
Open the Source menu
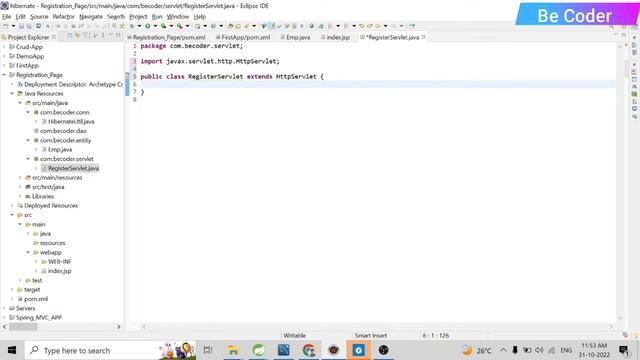tap(39, 17)
